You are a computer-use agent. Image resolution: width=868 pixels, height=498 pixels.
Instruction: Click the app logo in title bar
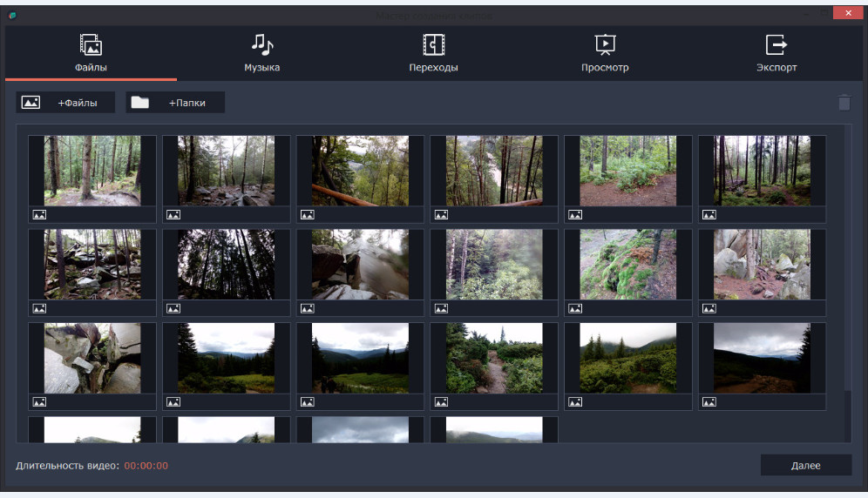pos(12,15)
